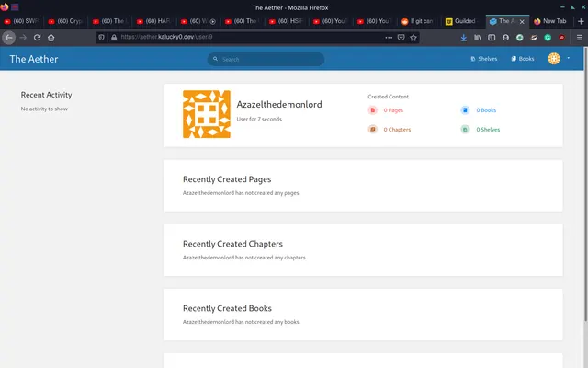Click the 'Recently Created Chapters' heading
588x368 pixels.
[232, 244]
